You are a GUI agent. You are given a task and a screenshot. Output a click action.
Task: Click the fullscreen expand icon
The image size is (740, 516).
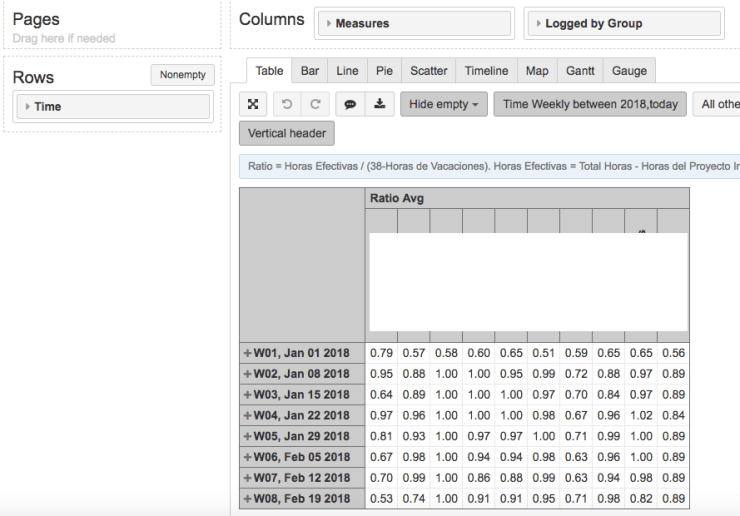tap(254, 104)
